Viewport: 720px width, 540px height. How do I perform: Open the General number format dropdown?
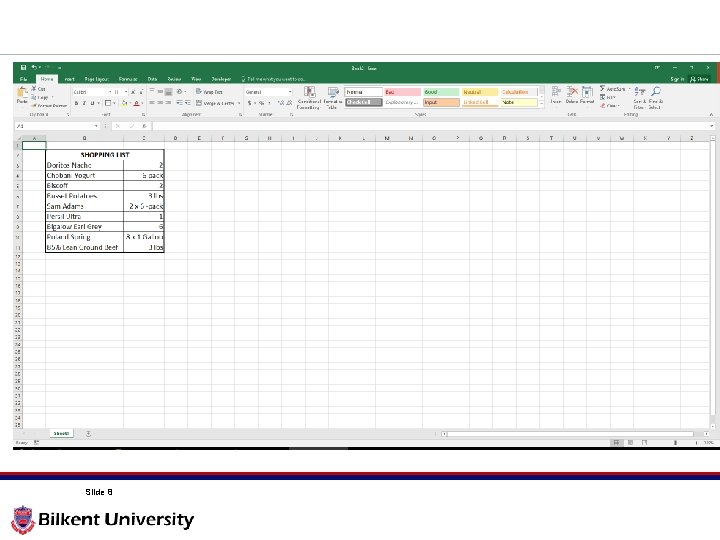(x=290, y=92)
